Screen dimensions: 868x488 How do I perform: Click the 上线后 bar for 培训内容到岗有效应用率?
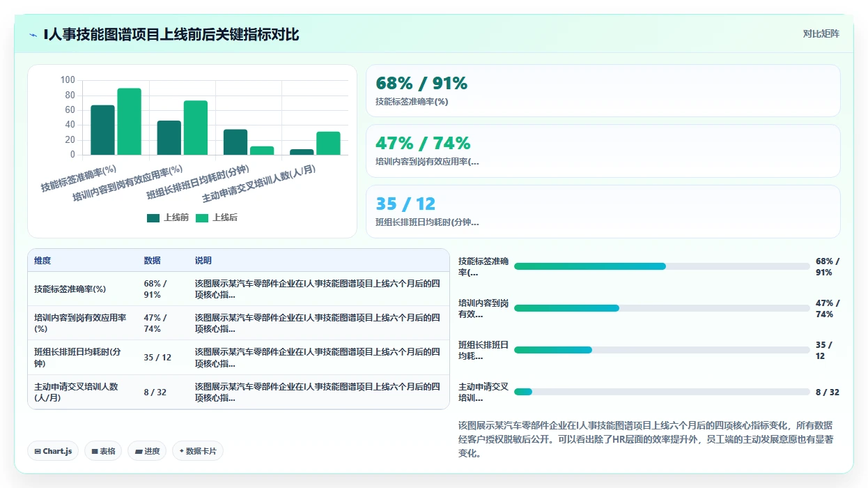click(x=196, y=128)
